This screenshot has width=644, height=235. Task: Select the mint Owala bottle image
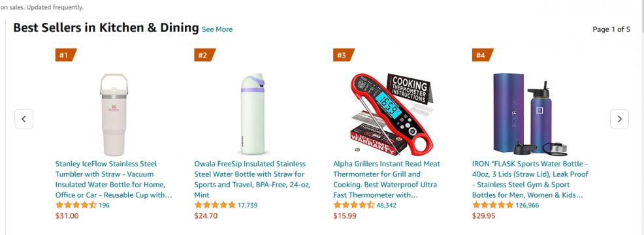pyautogui.click(x=252, y=114)
